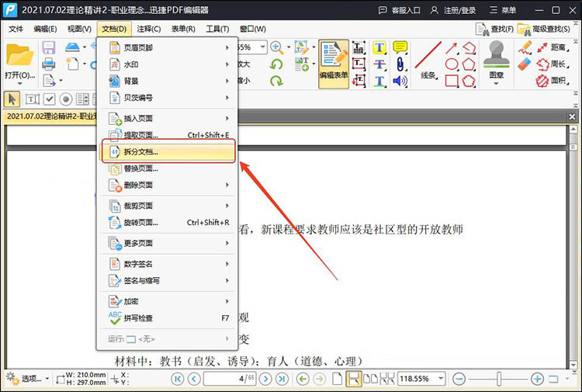Select the 面积 area measuring tool

[553, 81]
